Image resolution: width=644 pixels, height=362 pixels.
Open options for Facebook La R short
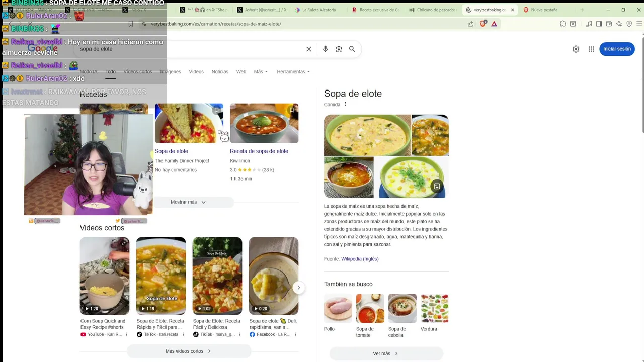coord(296,334)
